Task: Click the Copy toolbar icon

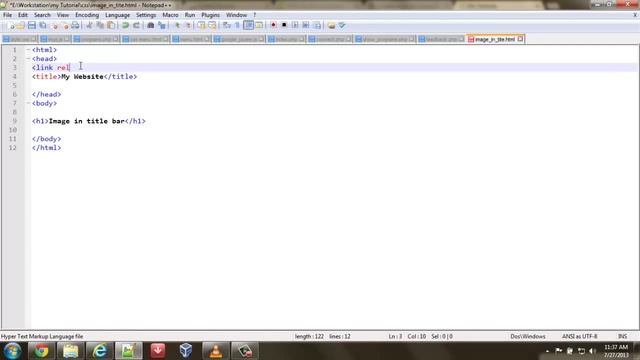Action: (x=100, y=25)
